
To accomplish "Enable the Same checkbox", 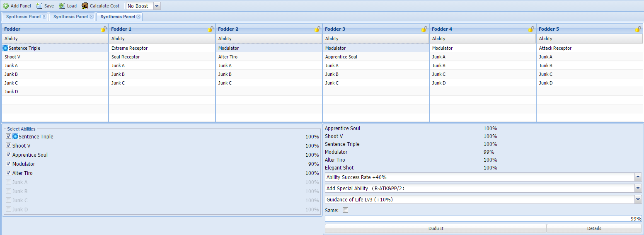I will [346, 210].
